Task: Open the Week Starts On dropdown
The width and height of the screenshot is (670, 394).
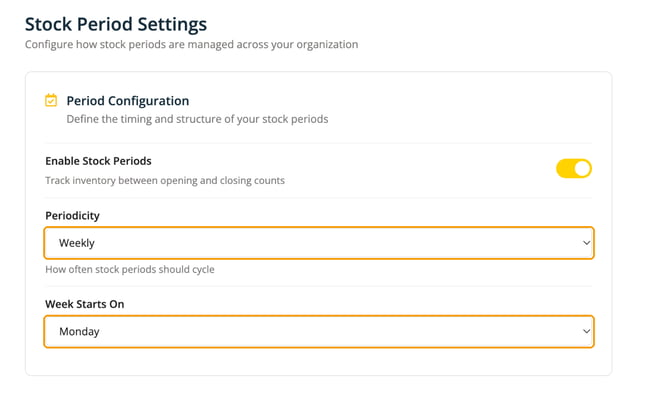Action: 319,332
